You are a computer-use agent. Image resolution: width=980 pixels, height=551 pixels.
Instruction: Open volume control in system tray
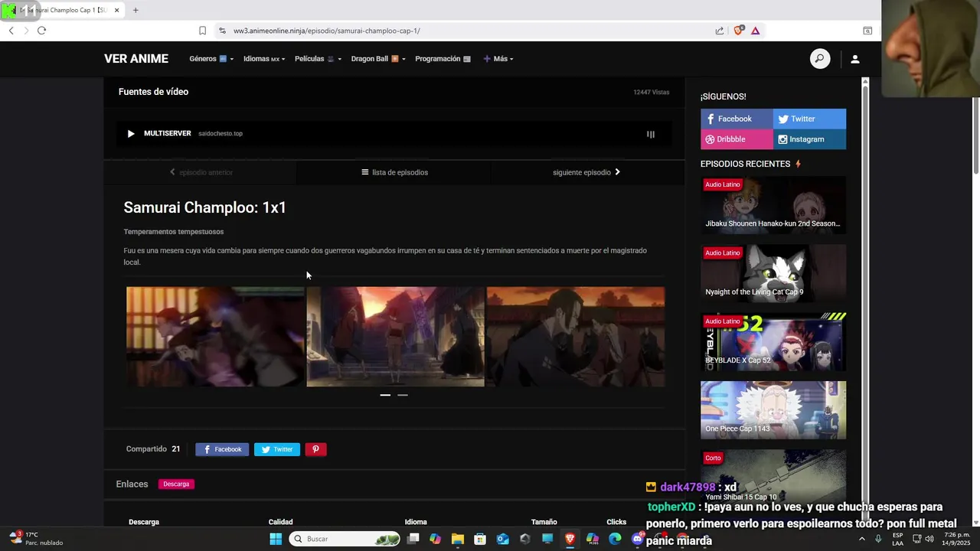pyautogui.click(x=929, y=539)
